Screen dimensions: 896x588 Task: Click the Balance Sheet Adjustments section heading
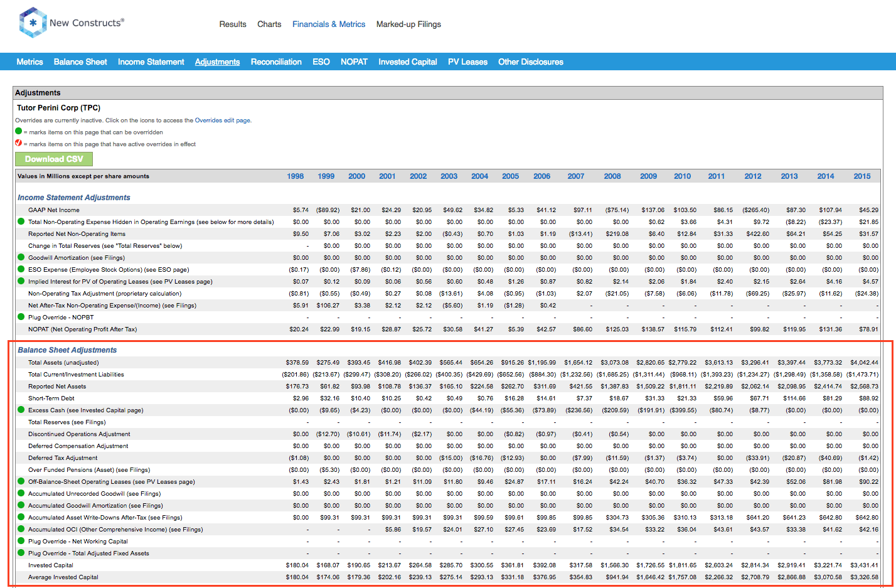click(x=67, y=350)
